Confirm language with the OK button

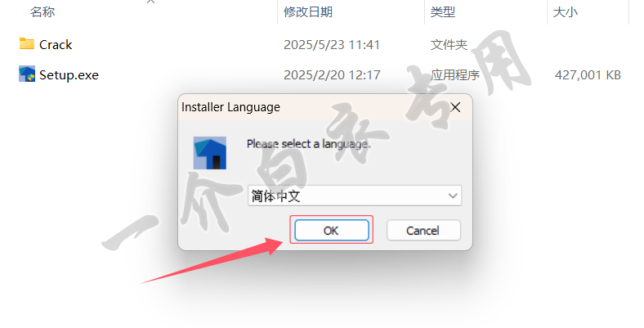point(332,230)
